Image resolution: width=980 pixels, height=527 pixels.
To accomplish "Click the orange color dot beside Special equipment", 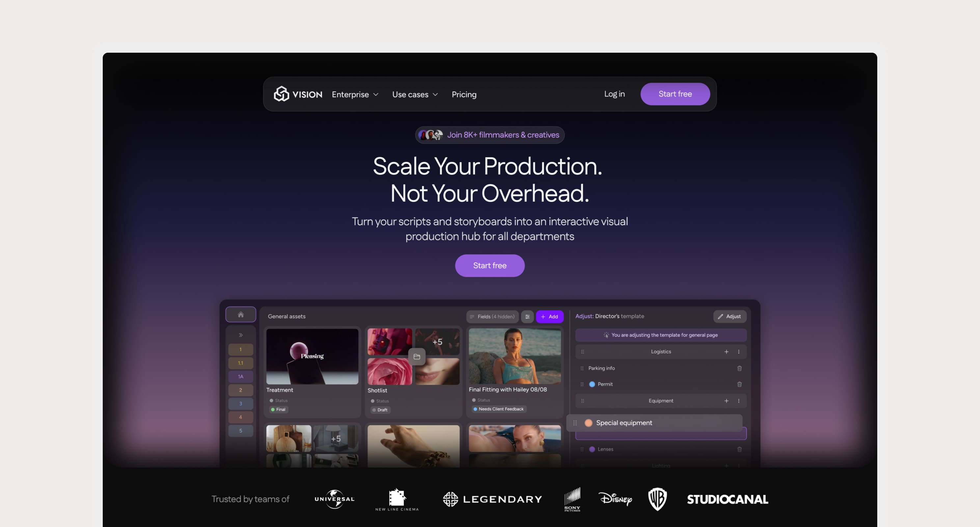I will (588, 423).
